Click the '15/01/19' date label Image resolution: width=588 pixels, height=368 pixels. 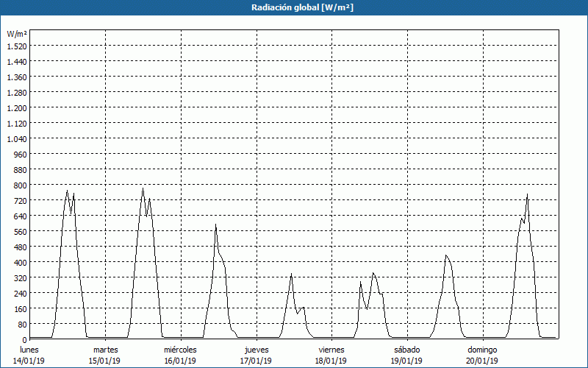point(104,361)
